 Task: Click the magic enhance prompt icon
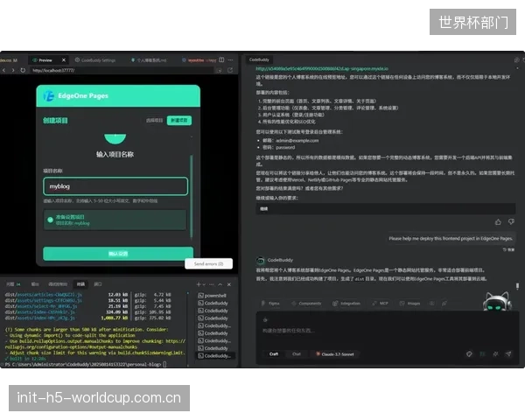(x=495, y=354)
